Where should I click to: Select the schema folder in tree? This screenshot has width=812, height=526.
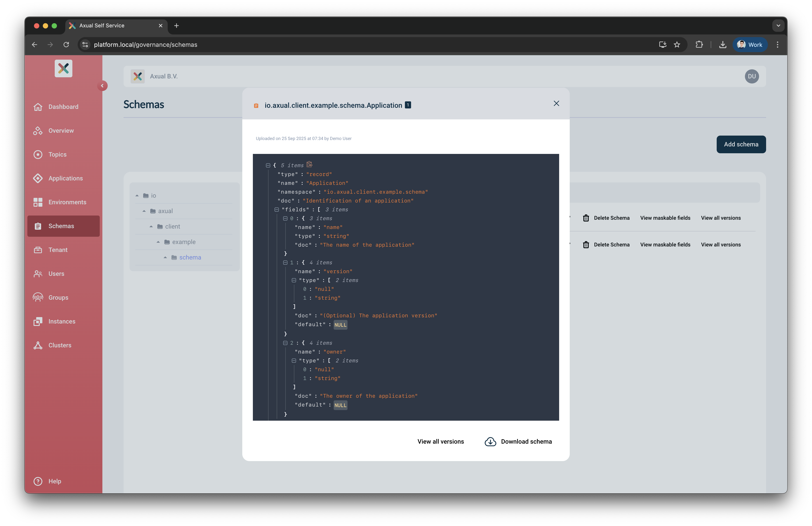pyautogui.click(x=190, y=257)
